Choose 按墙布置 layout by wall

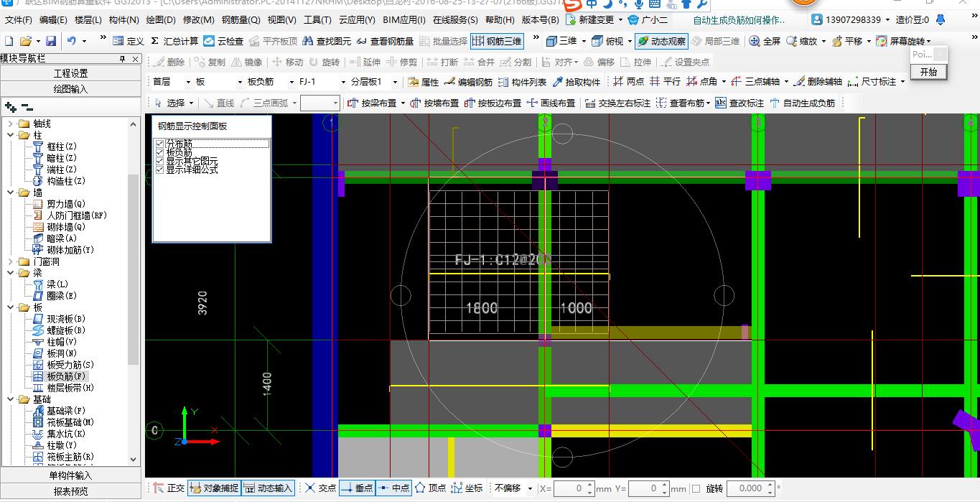pyautogui.click(x=434, y=103)
